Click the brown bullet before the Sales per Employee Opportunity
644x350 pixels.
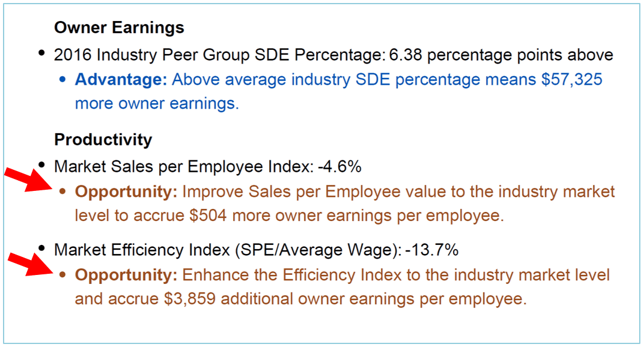coord(63,192)
